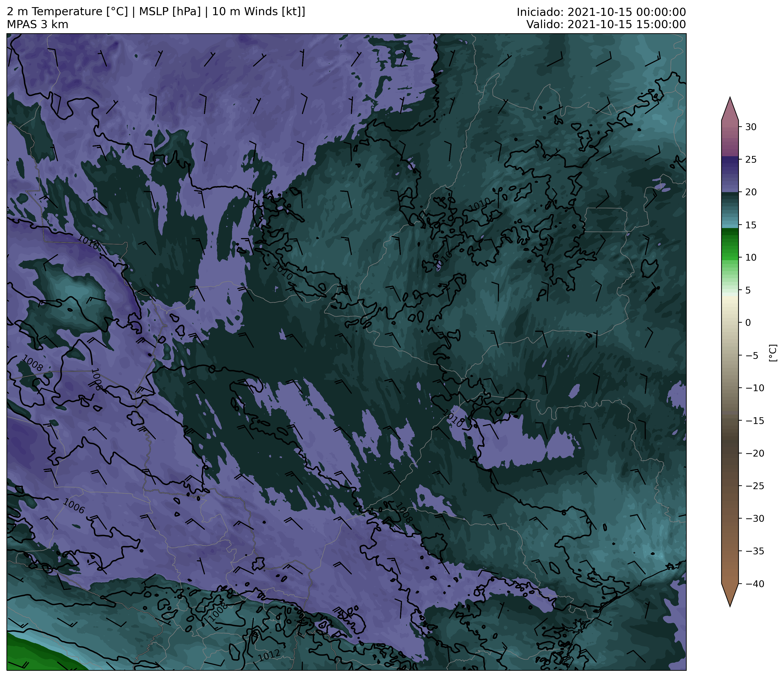Click the colorbar tick label −10
The height and width of the screenshot is (677, 784).
pos(755,388)
